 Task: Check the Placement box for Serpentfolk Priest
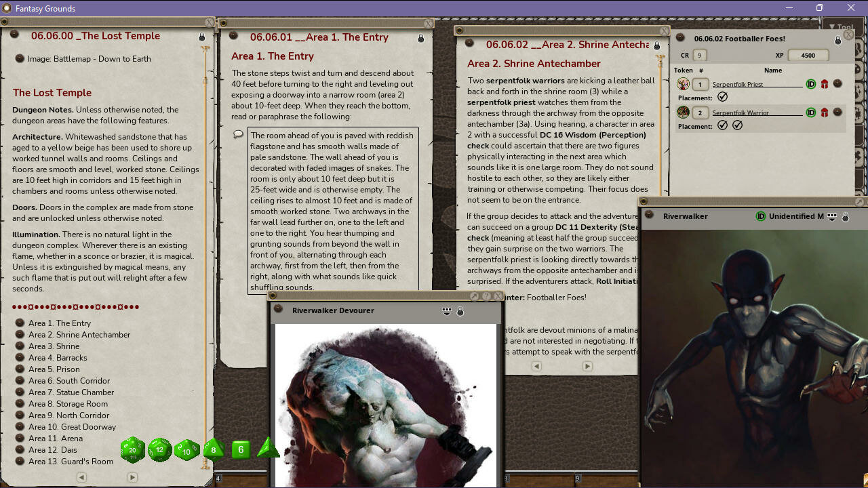click(x=723, y=97)
